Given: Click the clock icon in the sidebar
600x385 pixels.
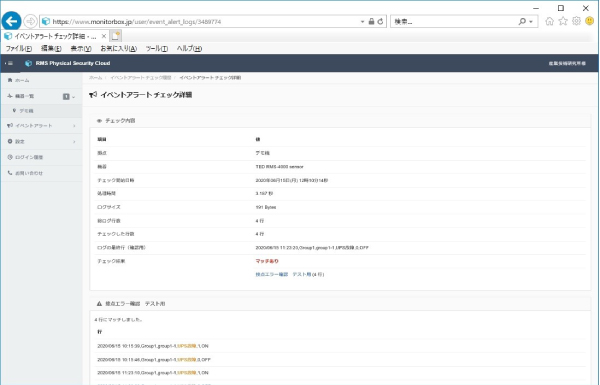Looking at the screenshot, I should pyautogui.click(x=10, y=157).
